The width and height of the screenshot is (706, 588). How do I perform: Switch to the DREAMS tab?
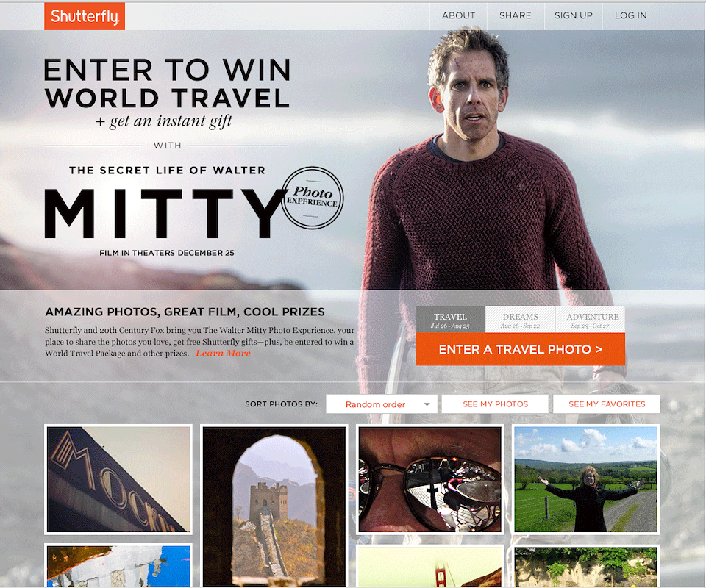[x=521, y=320]
